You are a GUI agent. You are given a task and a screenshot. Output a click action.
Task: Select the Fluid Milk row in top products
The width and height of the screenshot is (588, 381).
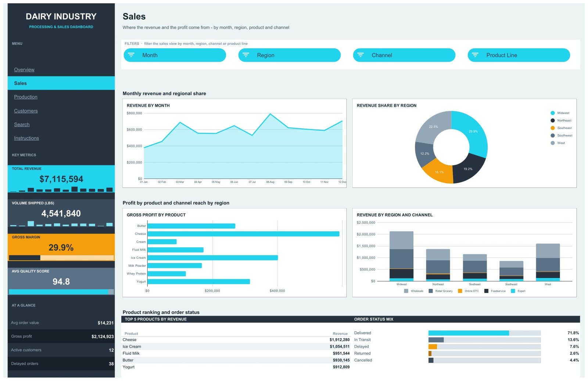pos(236,353)
